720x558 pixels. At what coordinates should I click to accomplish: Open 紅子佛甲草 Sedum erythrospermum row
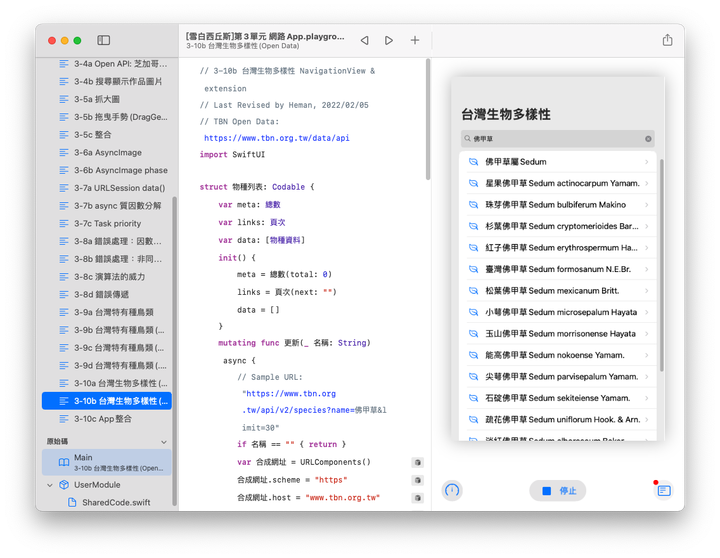(x=558, y=248)
